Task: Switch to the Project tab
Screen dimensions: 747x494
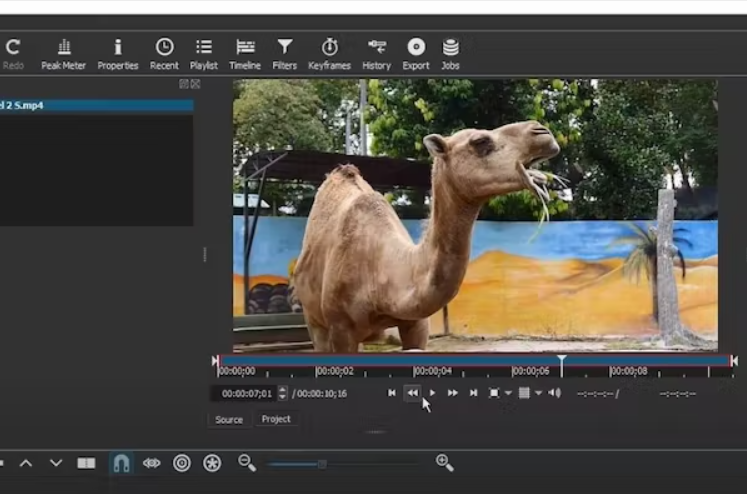Action: pos(276,419)
